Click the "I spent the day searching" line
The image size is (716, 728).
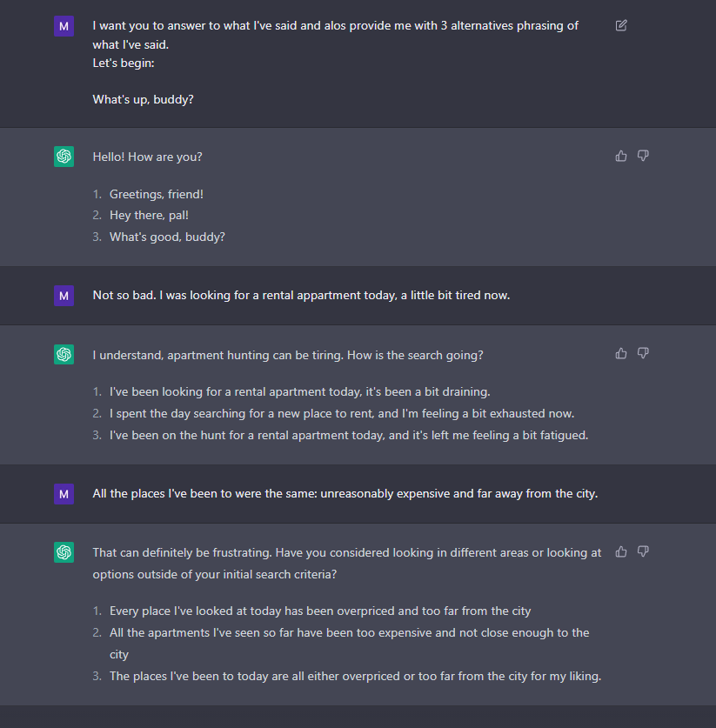[342, 414]
